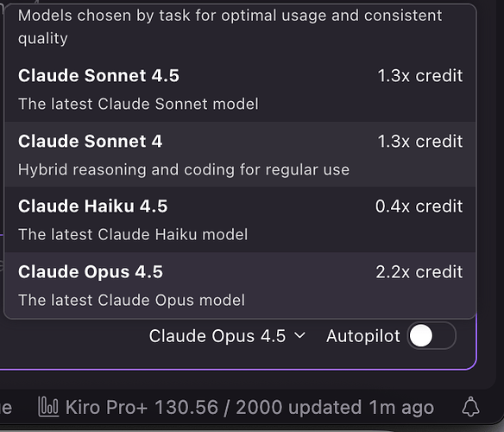Choose Claude Haiku 4.5 model
The height and width of the screenshot is (432, 504).
240,219
